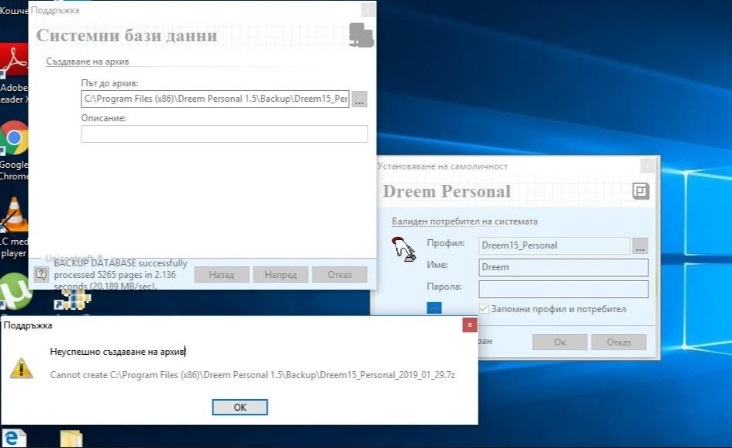
Task: Click the Dreem Personal logo icon
Action: pos(640,191)
